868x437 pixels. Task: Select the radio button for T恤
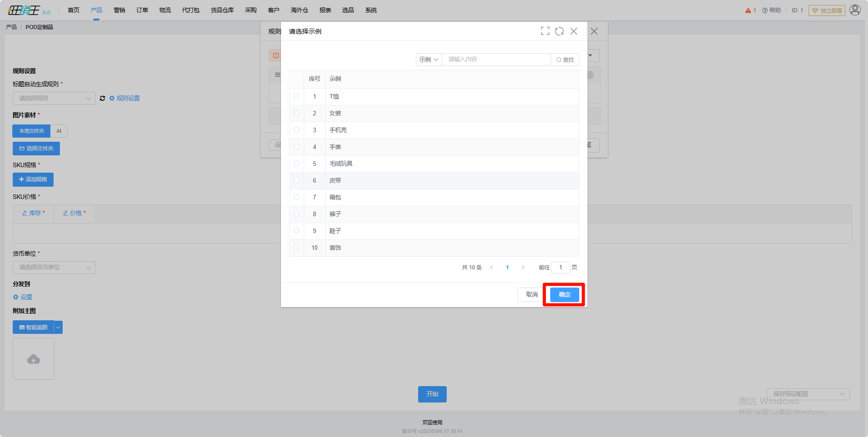point(296,96)
